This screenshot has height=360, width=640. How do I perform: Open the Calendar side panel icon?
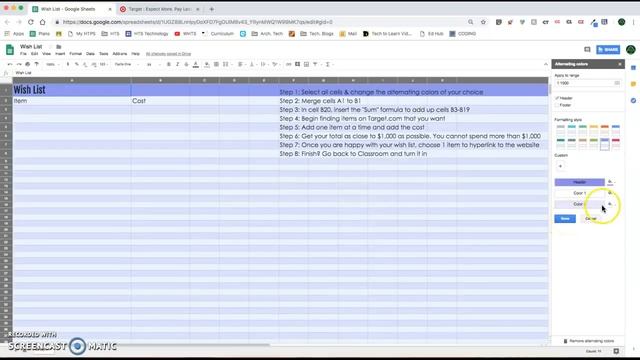click(633, 68)
